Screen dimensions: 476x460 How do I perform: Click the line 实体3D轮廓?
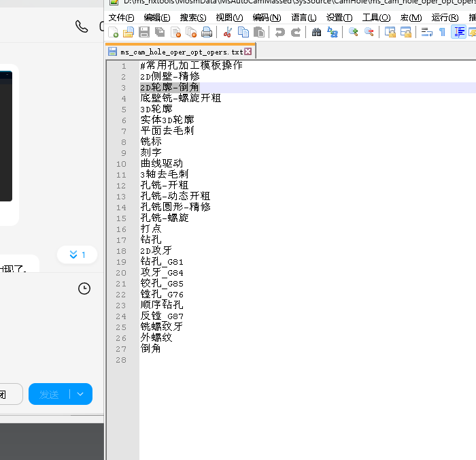pos(167,120)
